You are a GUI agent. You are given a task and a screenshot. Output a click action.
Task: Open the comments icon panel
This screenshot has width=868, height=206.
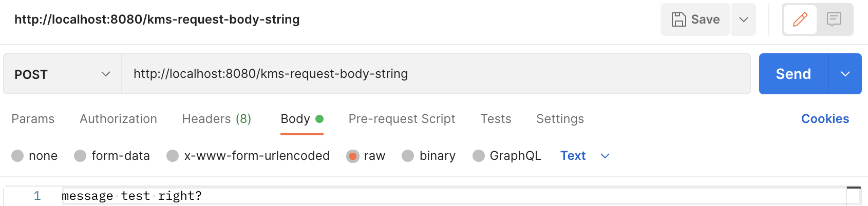click(x=834, y=19)
